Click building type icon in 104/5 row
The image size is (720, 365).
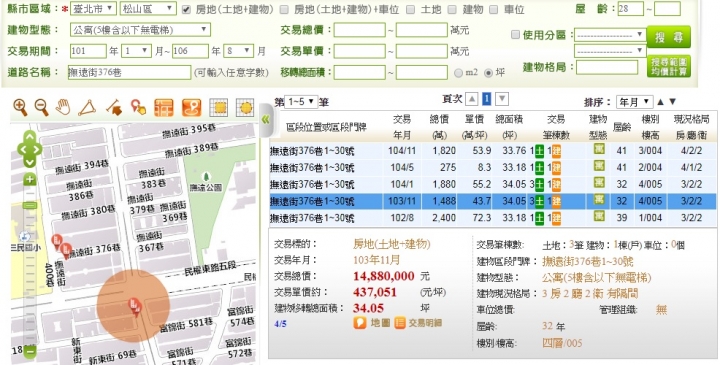click(599, 166)
